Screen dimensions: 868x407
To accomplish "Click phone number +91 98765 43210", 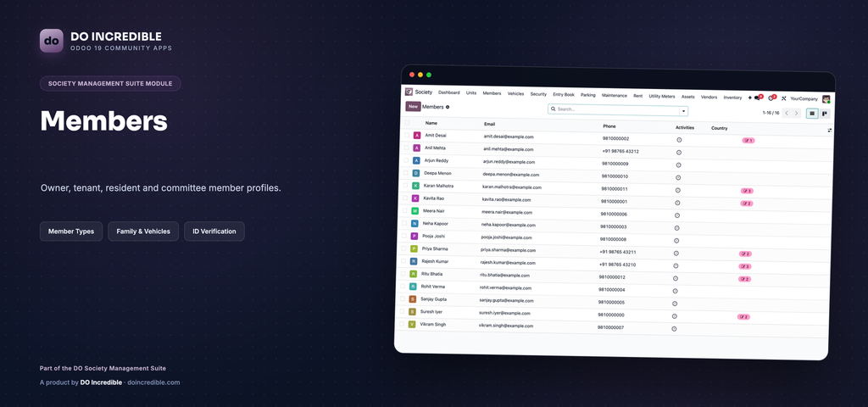I will [617, 265].
